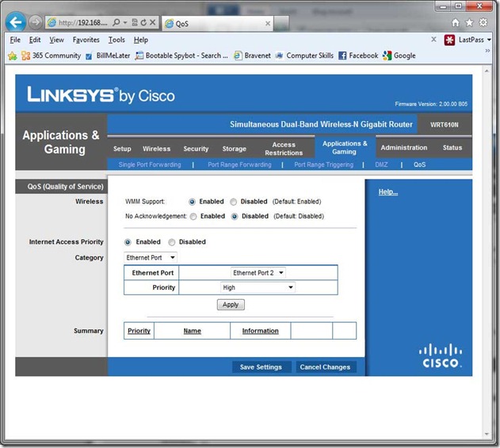Click the page scrollbar down arrow

[x=487, y=434]
